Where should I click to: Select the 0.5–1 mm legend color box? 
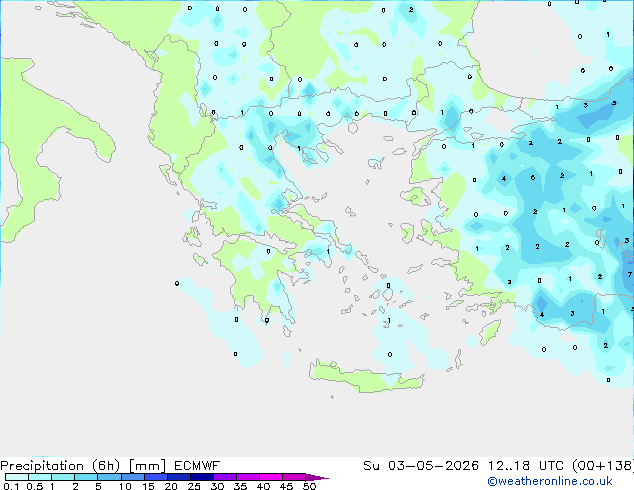coord(40,477)
